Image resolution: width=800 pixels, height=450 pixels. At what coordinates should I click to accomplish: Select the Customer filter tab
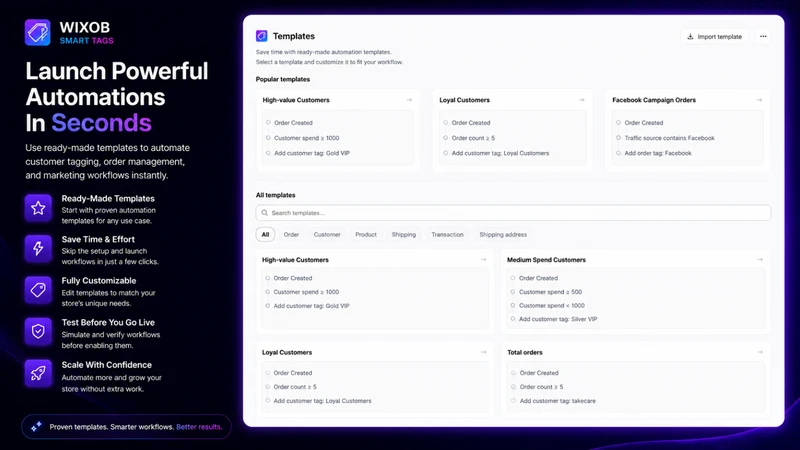(x=327, y=235)
